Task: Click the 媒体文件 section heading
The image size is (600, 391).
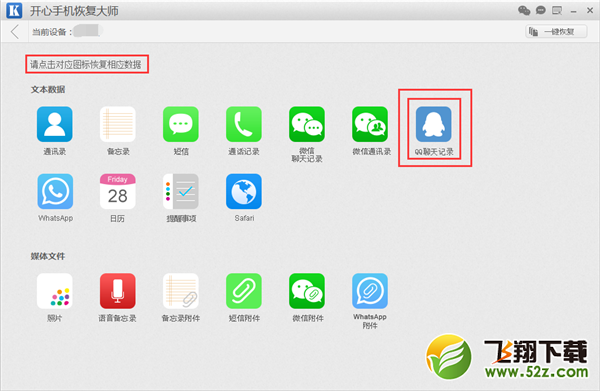Action: [x=48, y=256]
